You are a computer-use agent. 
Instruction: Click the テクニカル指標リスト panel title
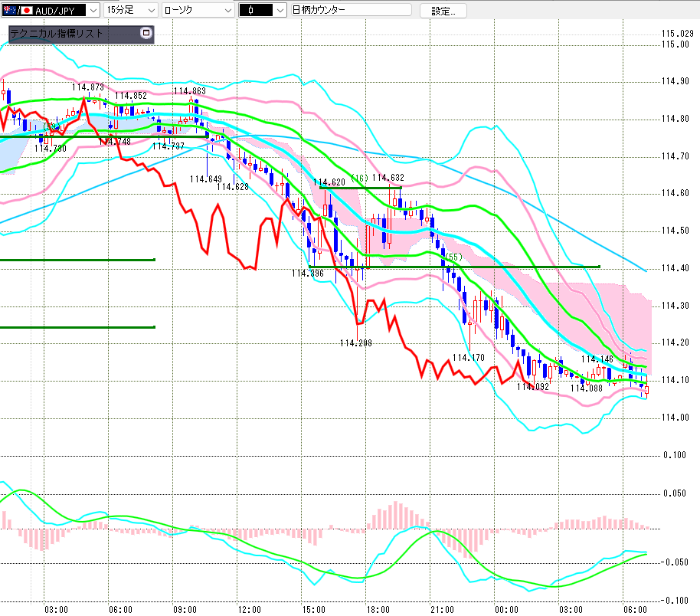click(x=57, y=34)
